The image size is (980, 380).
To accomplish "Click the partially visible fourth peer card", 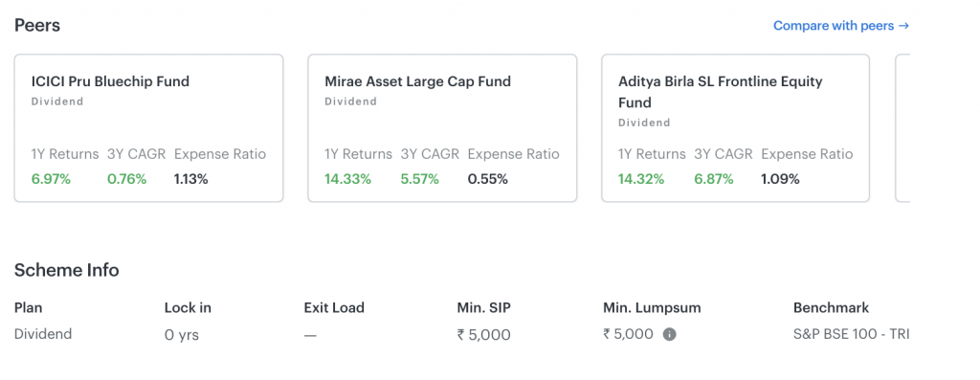I will point(902,128).
